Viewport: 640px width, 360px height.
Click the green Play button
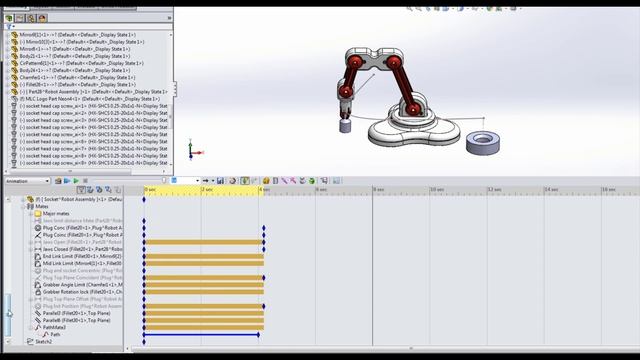[76, 181]
